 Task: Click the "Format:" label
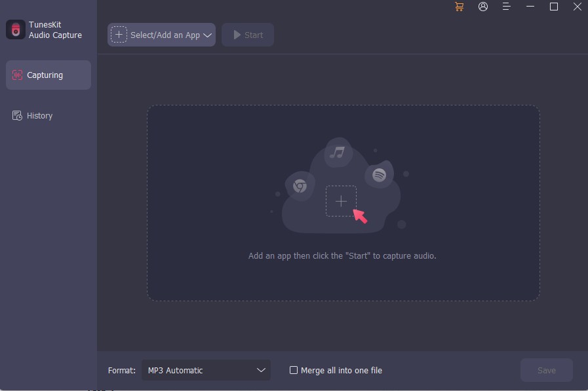(121, 371)
